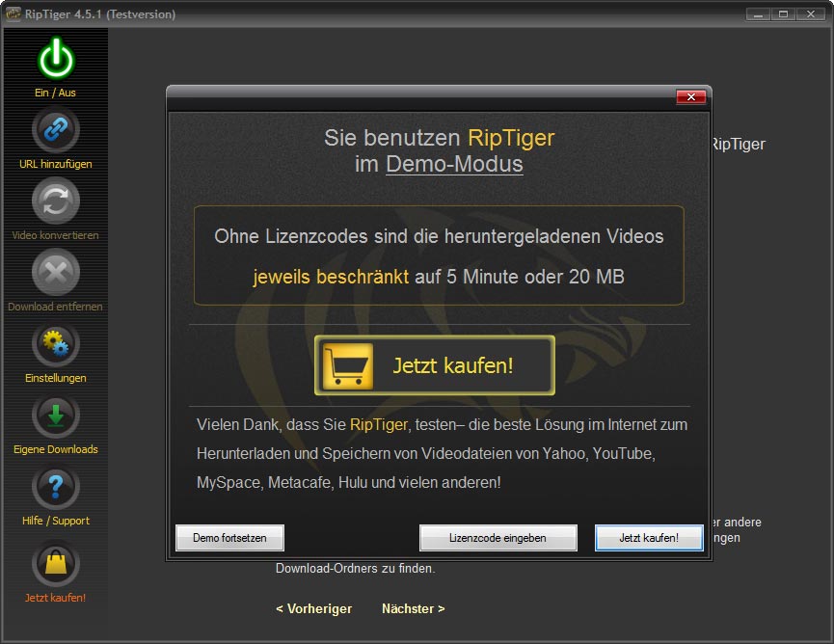834x644 pixels.
Task: Click the small Jetzt kaufen! dialog button
Action: [x=649, y=538]
